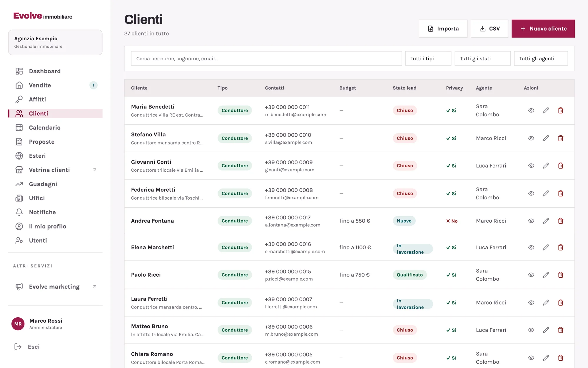
Task: Delete Matteo Bruno with the trash icon
Action: pos(560,330)
